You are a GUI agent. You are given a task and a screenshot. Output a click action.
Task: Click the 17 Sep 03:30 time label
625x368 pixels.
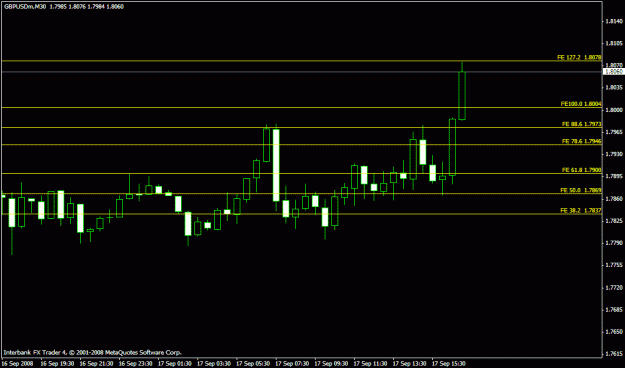click(213, 364)
